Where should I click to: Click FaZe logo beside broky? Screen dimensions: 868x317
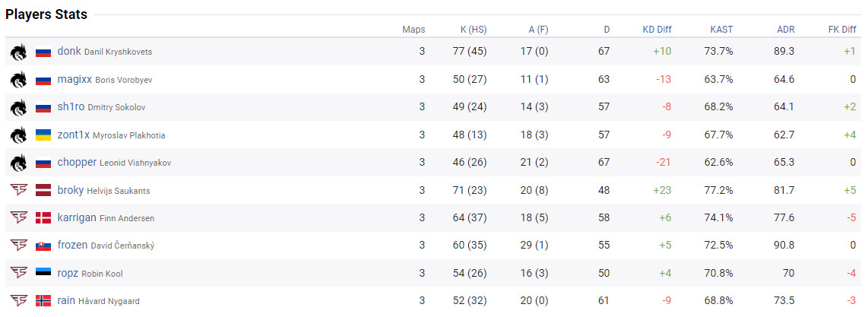[x=18, y=190]
